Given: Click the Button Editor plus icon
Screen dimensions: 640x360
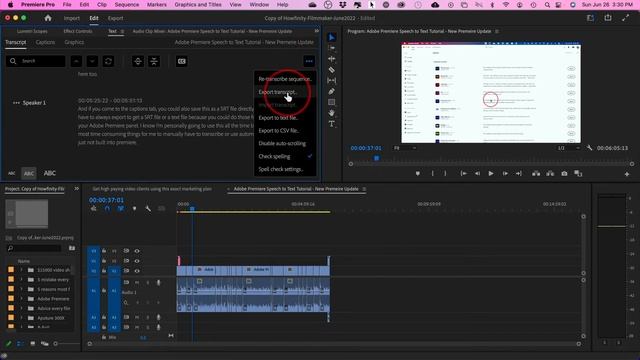Looking at the screenshot, I should 627,174.
